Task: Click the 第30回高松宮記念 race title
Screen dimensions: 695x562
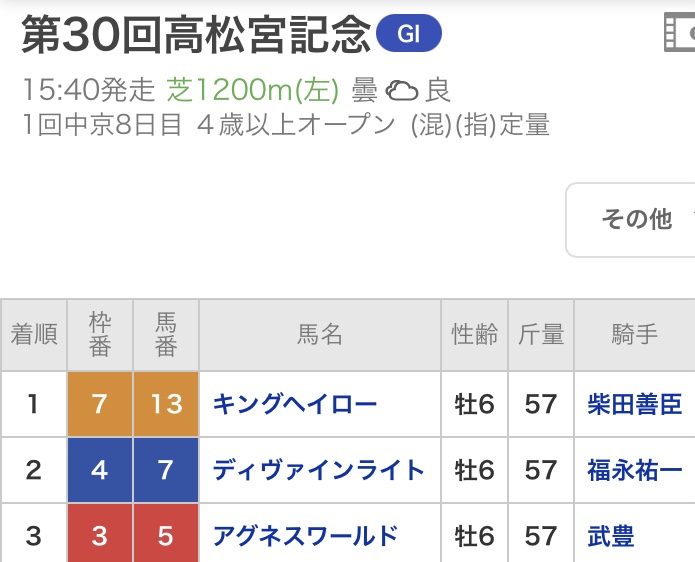Action: tap(195, 34)
